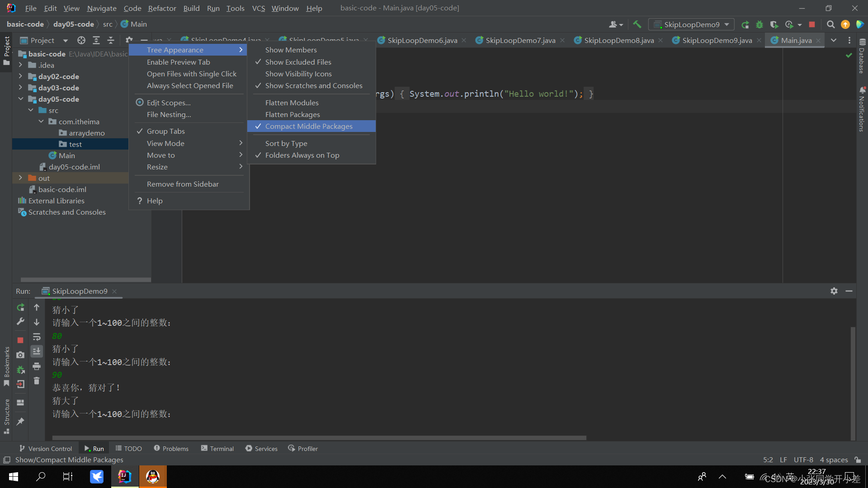Screen dimensions: 868x488
Task: Uncheck Compact Middle Packages option
Action: (x=309, y=126)
